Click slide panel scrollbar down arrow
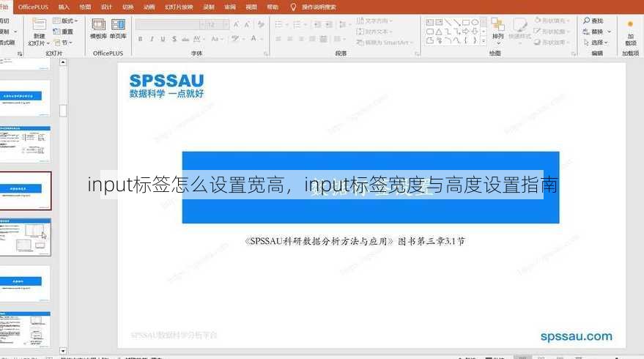This screenshot has height=359, width=644. [63, 351]
